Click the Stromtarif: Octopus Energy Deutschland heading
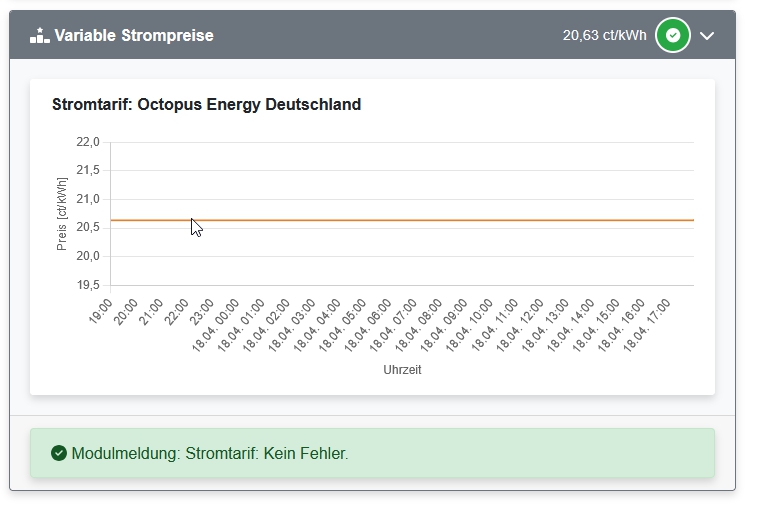Screen dimensions: 770x532 coord(206,104)
